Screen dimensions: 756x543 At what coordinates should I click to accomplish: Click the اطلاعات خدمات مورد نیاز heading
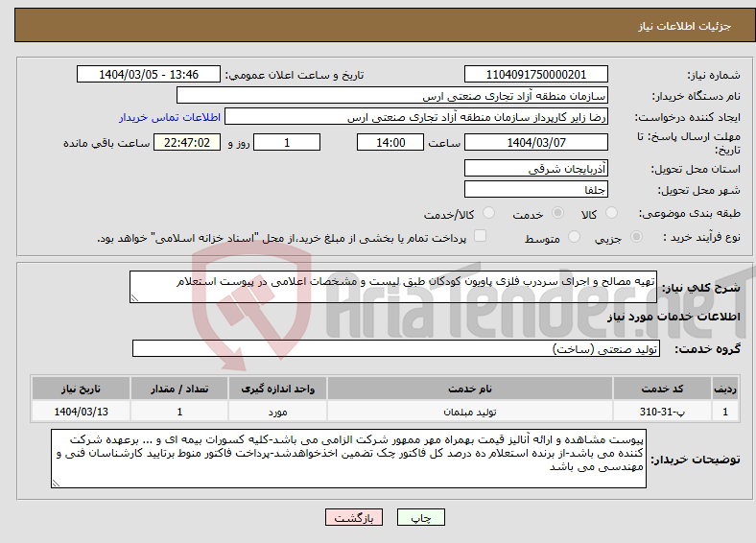(x=673, y=317)
